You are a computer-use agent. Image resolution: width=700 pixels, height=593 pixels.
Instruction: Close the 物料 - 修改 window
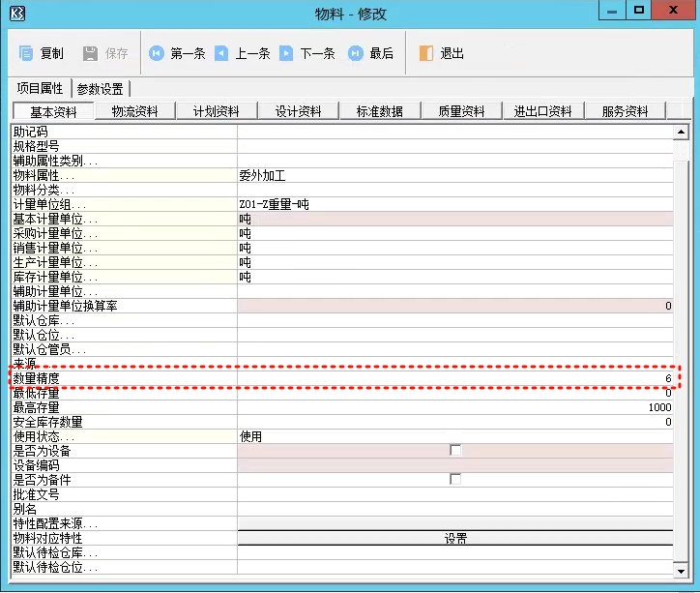point(673,11)
